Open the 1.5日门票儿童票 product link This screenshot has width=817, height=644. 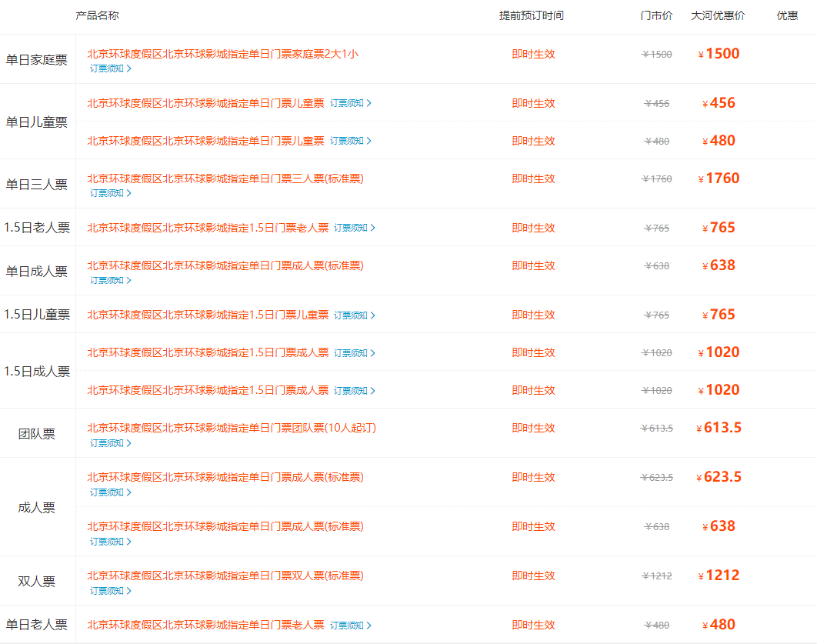(208, 315)
